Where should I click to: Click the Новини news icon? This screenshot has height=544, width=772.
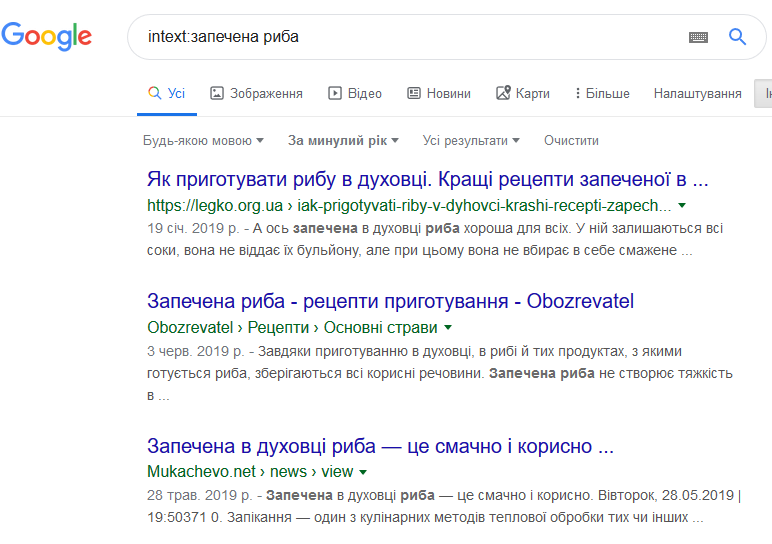414,93
